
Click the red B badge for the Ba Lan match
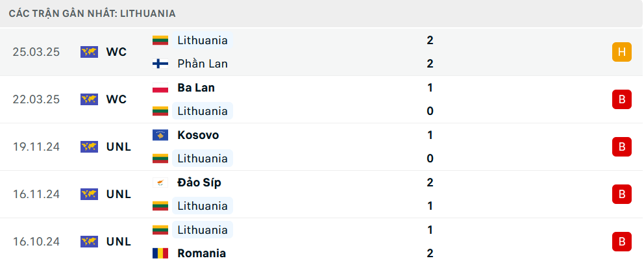622,99
